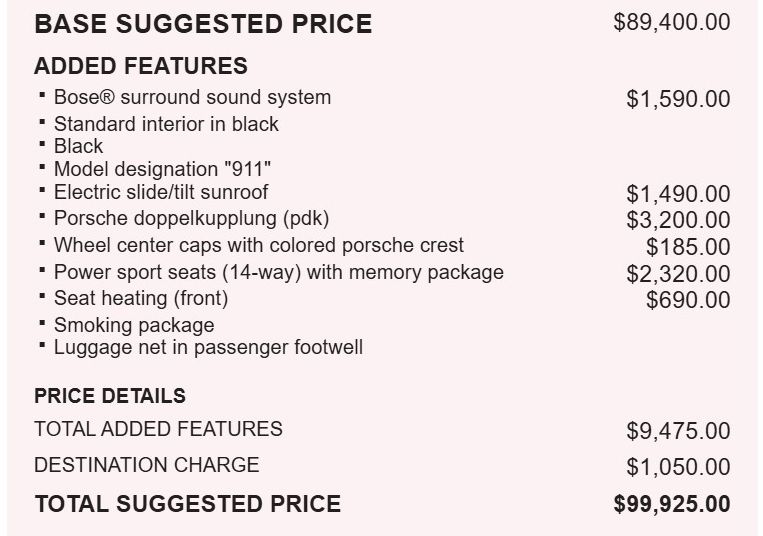Select the $1,590.00 Bose price

678,99
